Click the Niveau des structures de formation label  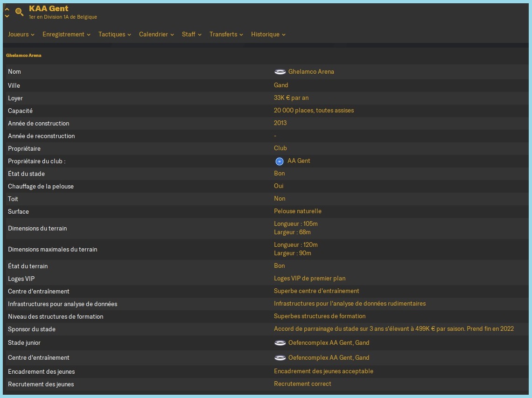[56, 316]
